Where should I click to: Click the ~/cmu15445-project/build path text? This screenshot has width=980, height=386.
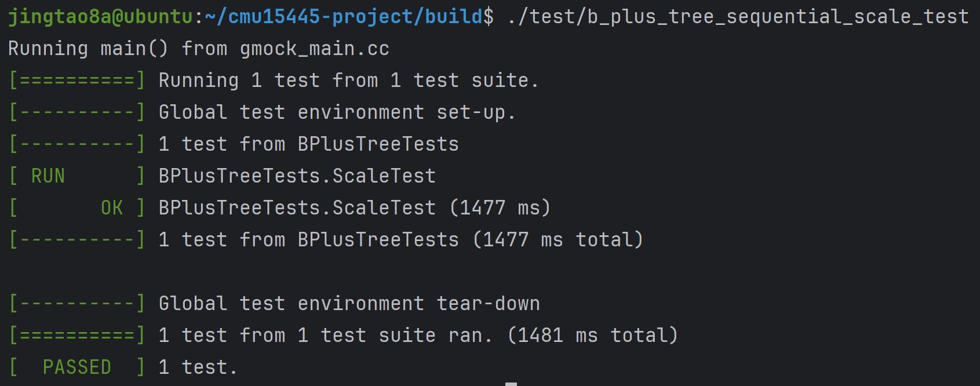[344, 17]
